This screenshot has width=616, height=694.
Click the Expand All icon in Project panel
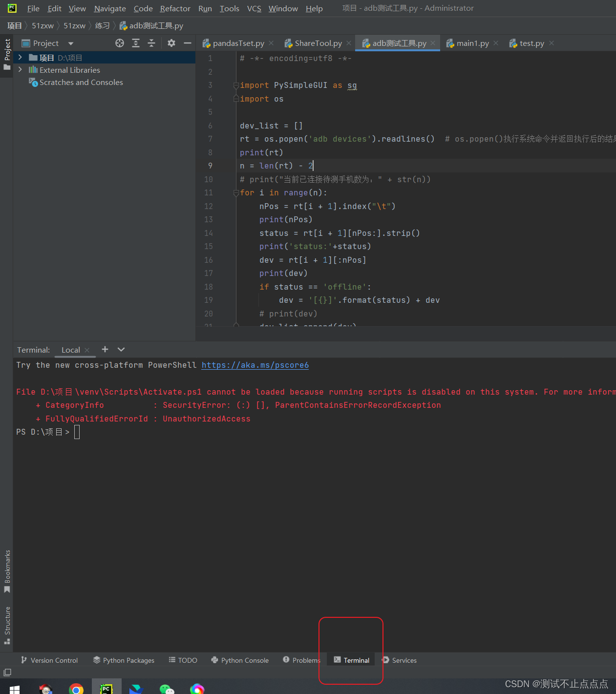[x=136, y=43]
